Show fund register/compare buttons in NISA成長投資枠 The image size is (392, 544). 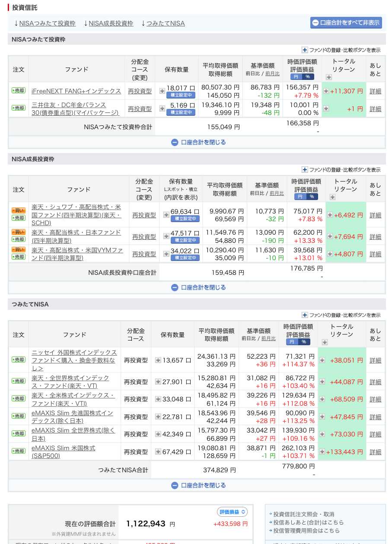pyautogui.click(x=341, y=170)
